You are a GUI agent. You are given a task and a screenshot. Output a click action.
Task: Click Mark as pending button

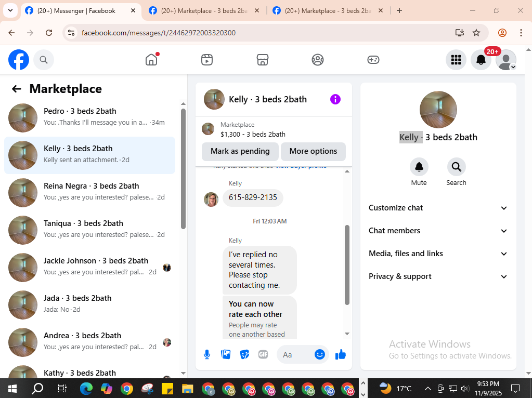pos(240,151)
